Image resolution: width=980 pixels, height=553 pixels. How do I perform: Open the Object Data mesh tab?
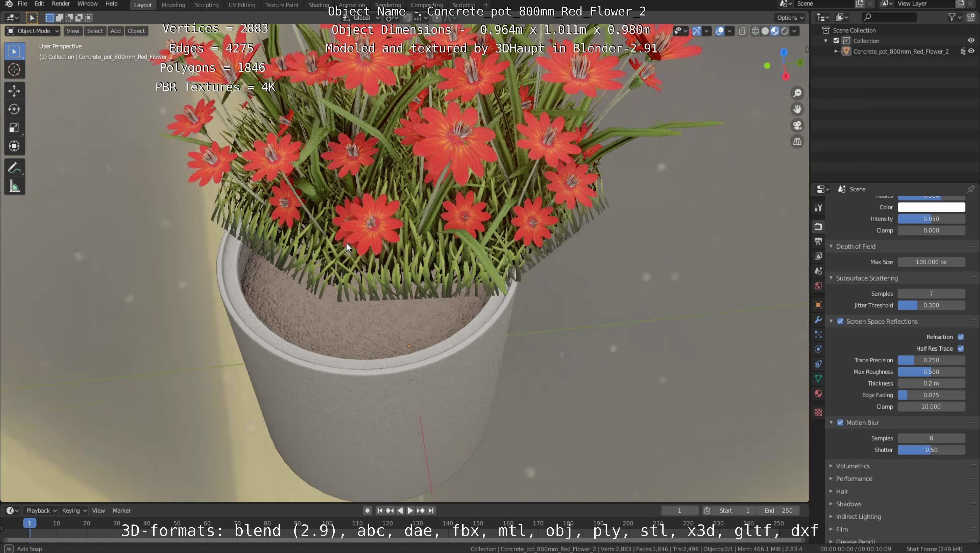click(818, 379)
